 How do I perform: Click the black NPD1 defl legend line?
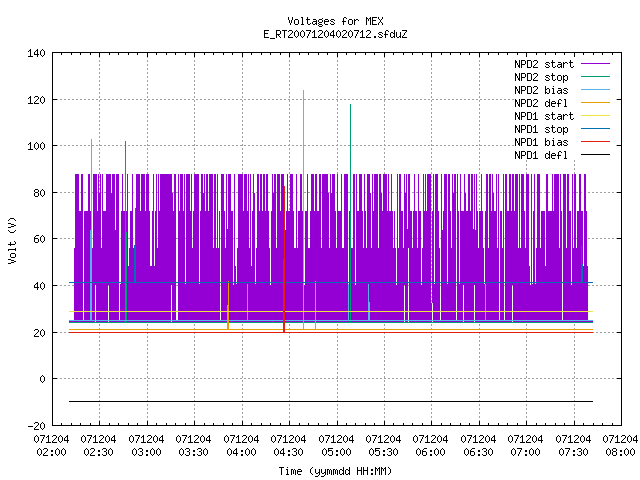point(595,155)
